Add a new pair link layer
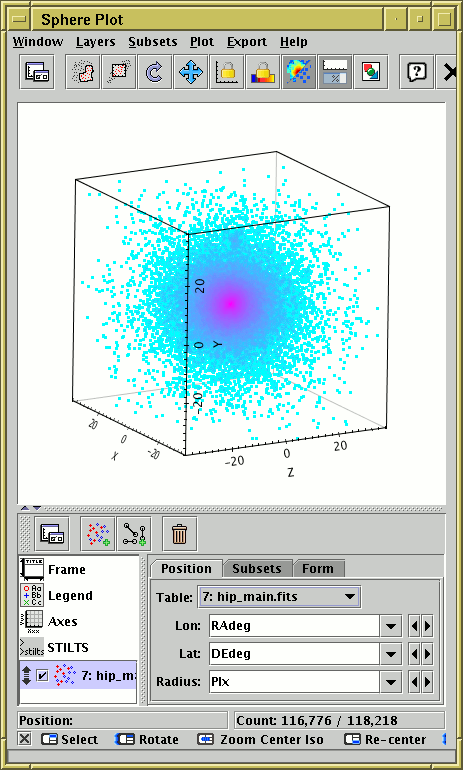The width and height of the screenshot is (463, 770). click(x=135, y=534)
